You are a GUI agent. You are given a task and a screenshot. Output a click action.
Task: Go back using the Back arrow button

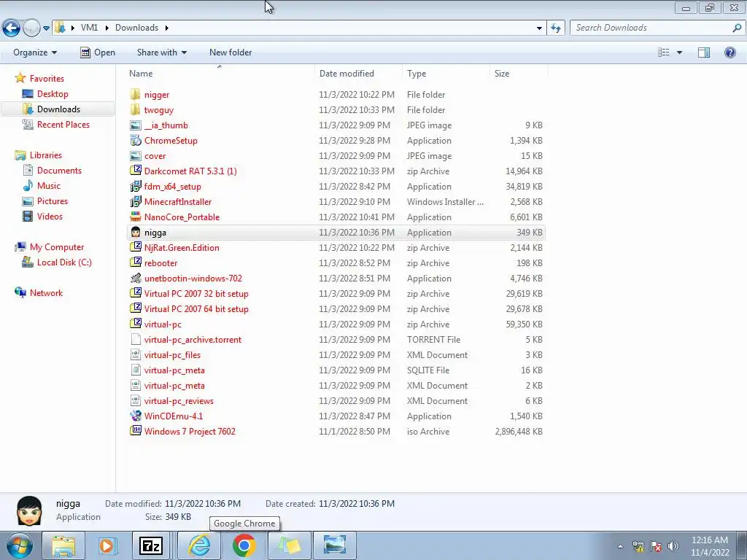[12, 28]
